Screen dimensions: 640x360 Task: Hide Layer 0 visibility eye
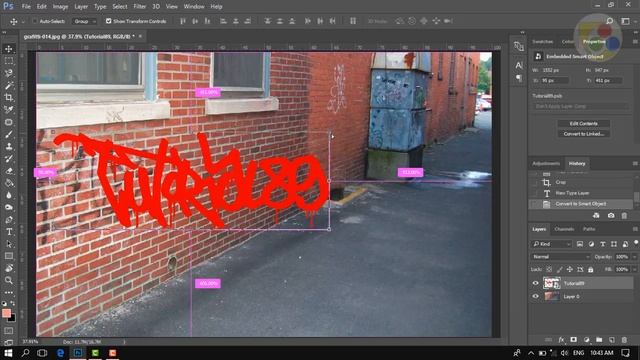(536, 296)
